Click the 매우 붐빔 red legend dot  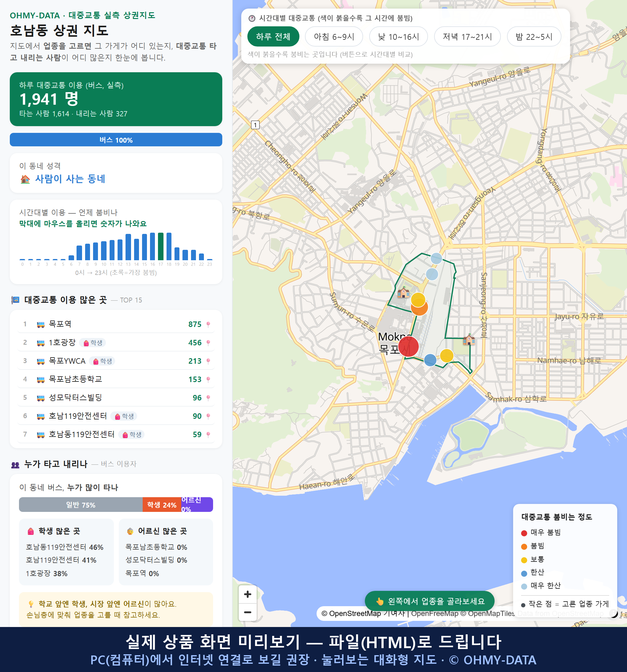click(524, 533)
